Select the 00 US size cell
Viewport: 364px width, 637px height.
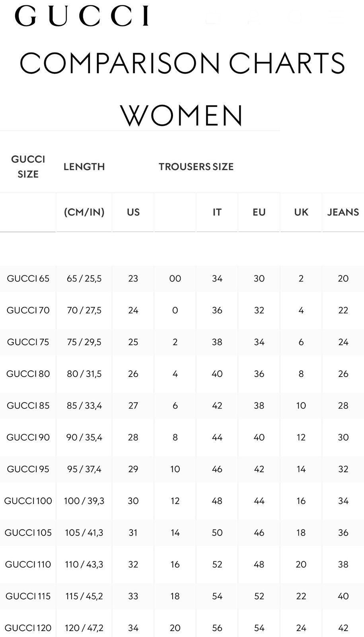[x=175, y=278]
